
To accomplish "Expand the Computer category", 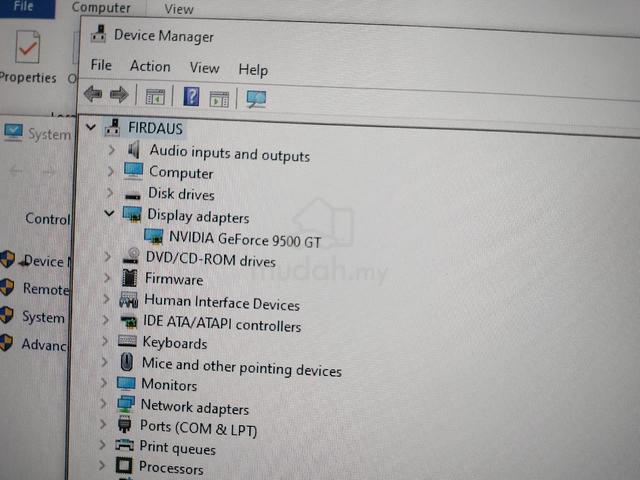I will (x=110, y=171).
